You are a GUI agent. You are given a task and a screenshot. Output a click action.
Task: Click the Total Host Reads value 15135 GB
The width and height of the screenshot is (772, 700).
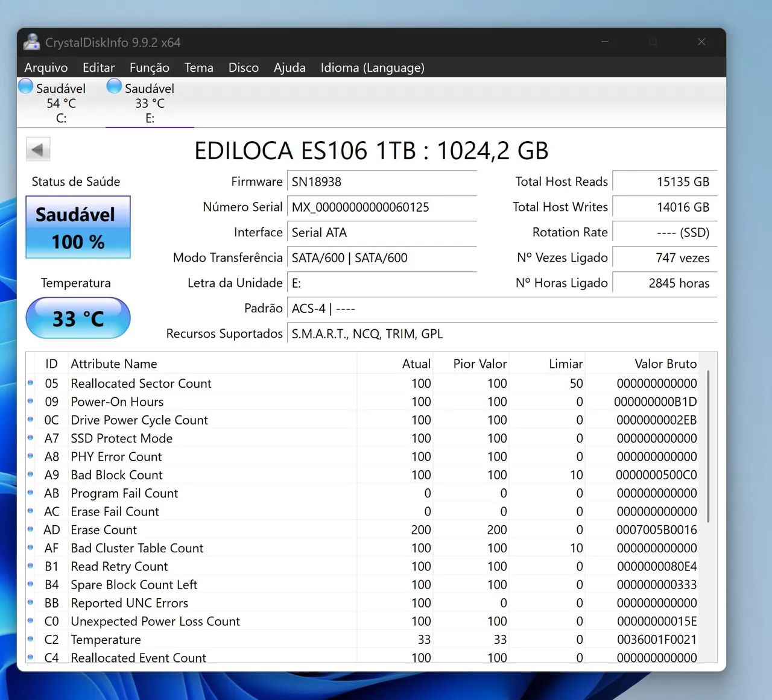(665, 182)
